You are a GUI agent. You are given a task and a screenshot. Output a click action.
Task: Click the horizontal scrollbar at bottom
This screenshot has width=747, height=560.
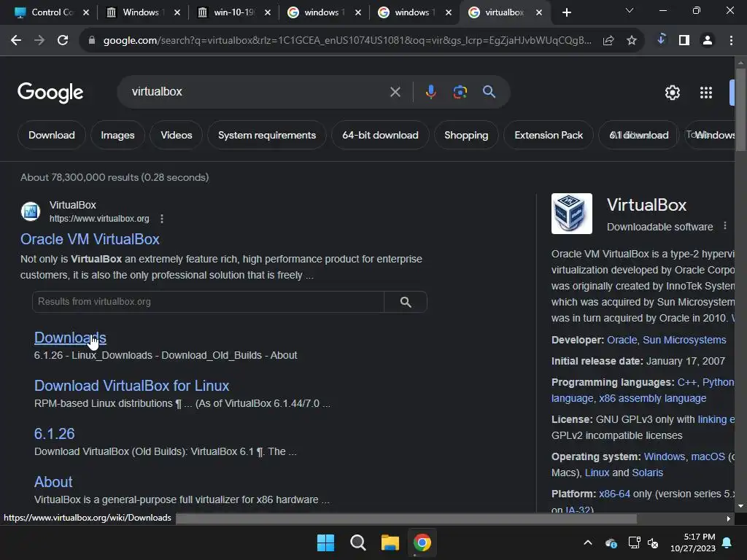point(406,518)
